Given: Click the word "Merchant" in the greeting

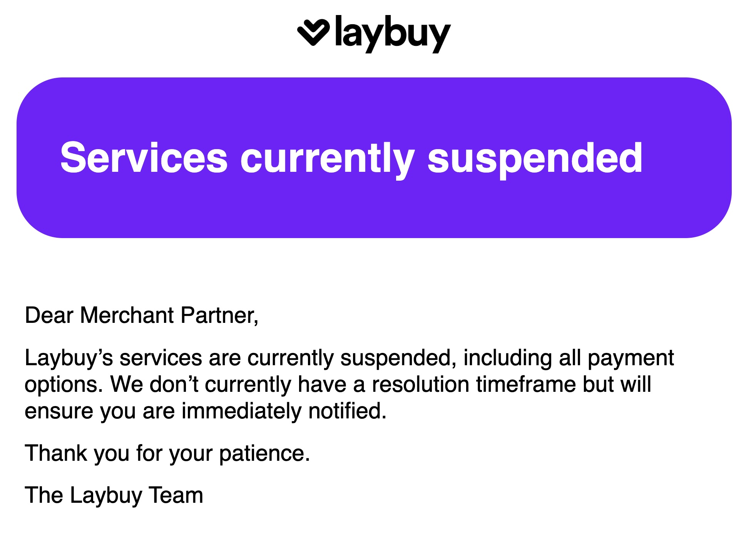Looking at the screenshot, I should (x=127, y=315).
